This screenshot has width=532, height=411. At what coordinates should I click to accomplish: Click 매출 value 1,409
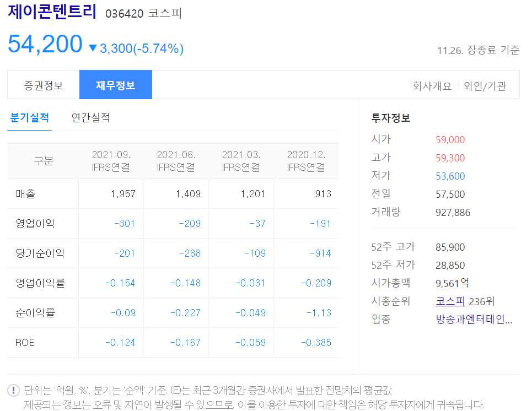click(189, 194)
